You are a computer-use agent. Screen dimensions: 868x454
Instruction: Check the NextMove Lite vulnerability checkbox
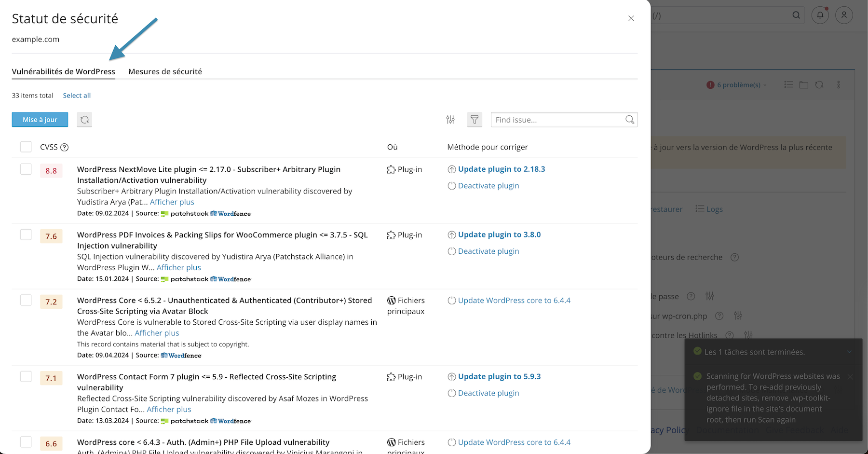click(26, 169)
